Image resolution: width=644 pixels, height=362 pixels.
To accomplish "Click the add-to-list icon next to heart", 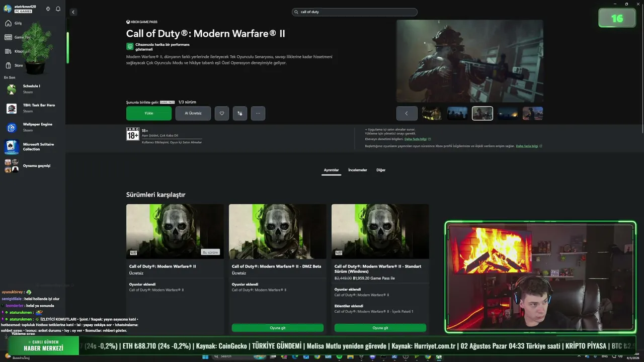I will pyautogui.click(x=240, y=113).
